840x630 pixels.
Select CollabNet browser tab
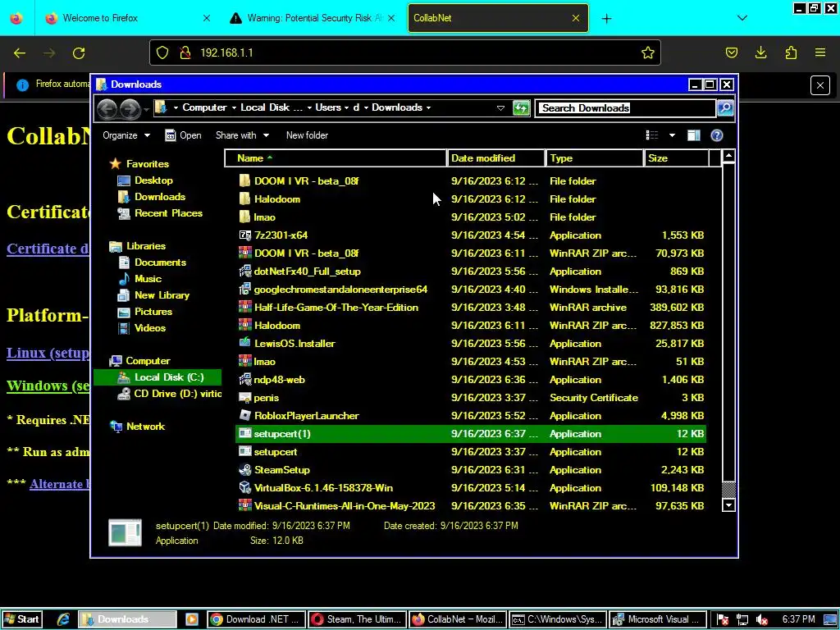click(x=498, y=18)
